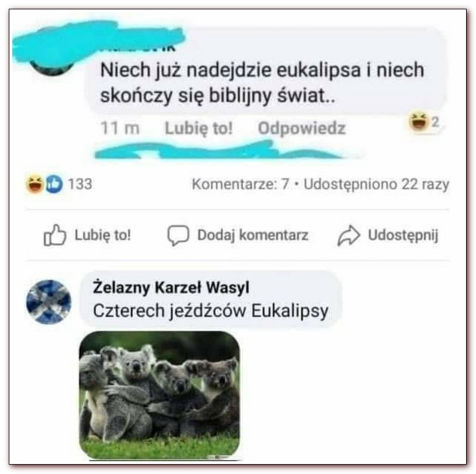476x474 pixels.
Task: Click the '11 m' comment timestamp
Action: click(120, 128)
